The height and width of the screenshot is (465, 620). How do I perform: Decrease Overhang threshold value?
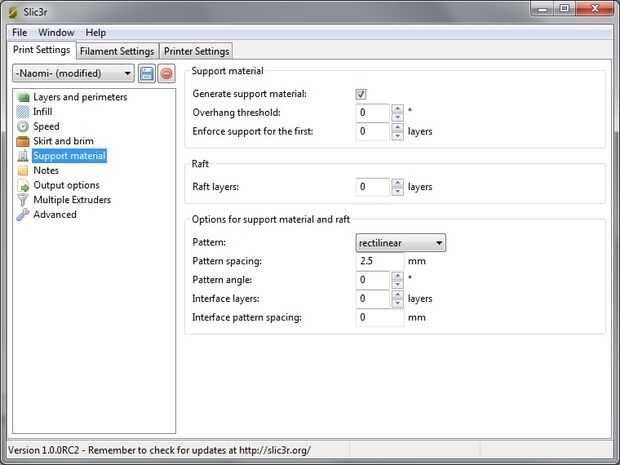point(397,117)
